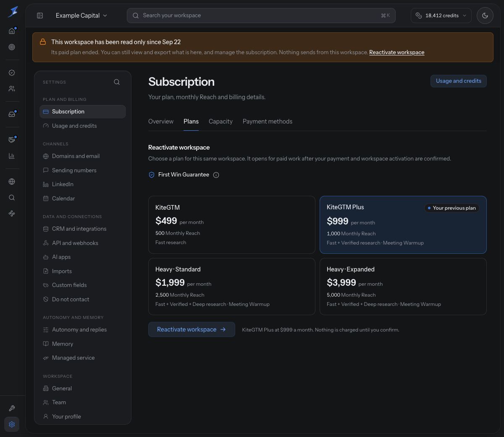Screen dimensions: 504x437
Task: Open the inbox icon in the rail
Action: pyautogui.click(x=12, y=114)
